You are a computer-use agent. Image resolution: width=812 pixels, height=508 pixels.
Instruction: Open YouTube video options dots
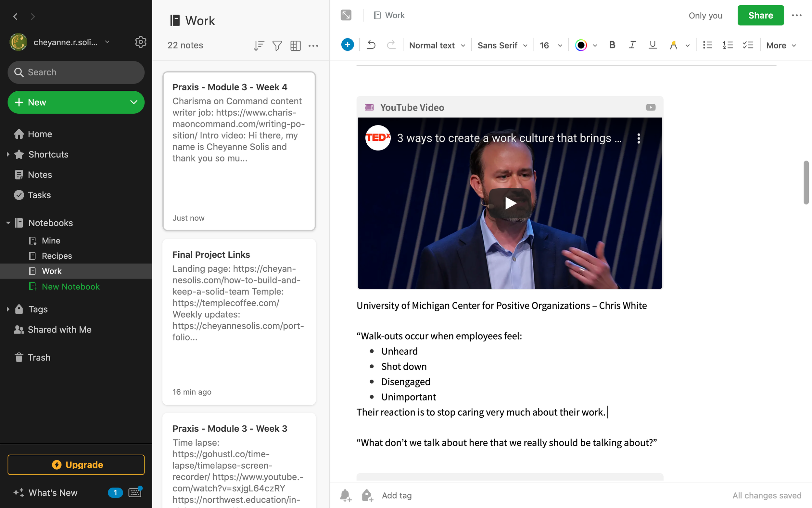point(639,138)
